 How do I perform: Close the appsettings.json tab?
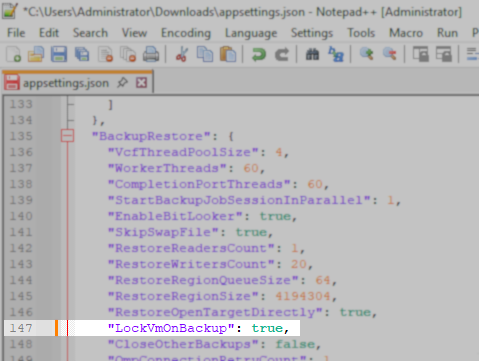coord(141,83)
